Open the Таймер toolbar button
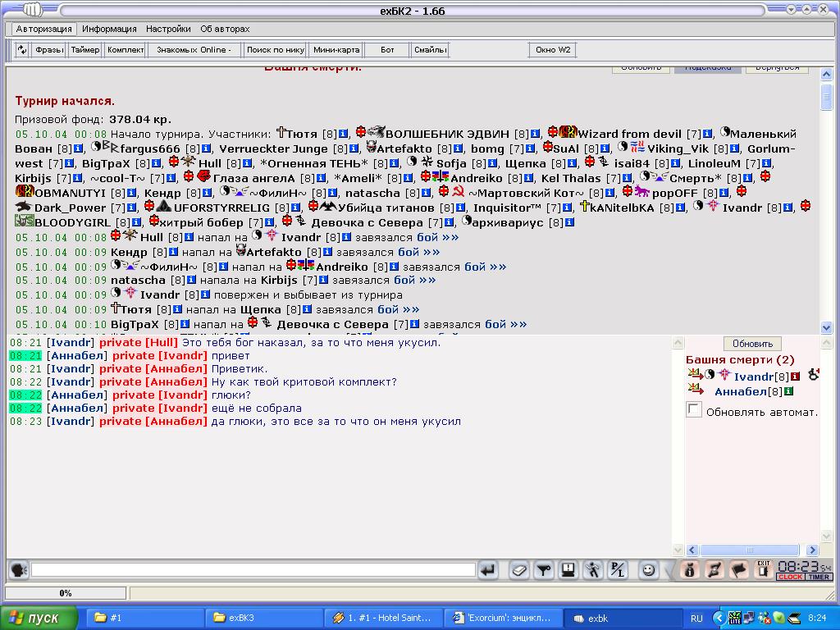This screenshot has height=630, width=840. click(85, 50)
